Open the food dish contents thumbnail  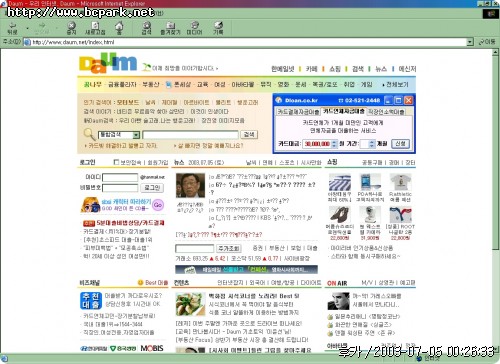[190, 304]
